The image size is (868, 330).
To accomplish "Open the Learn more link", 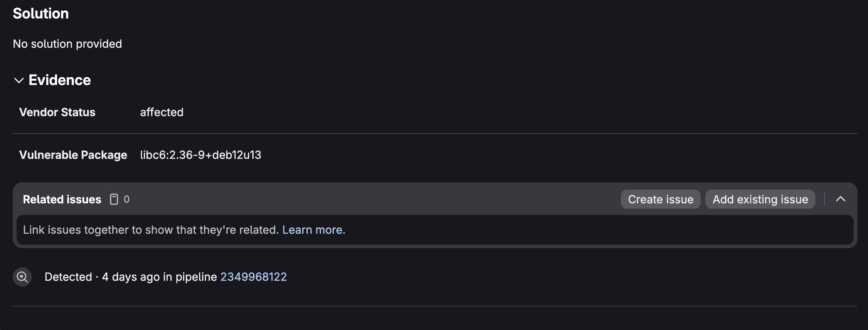I will point(314,230).
